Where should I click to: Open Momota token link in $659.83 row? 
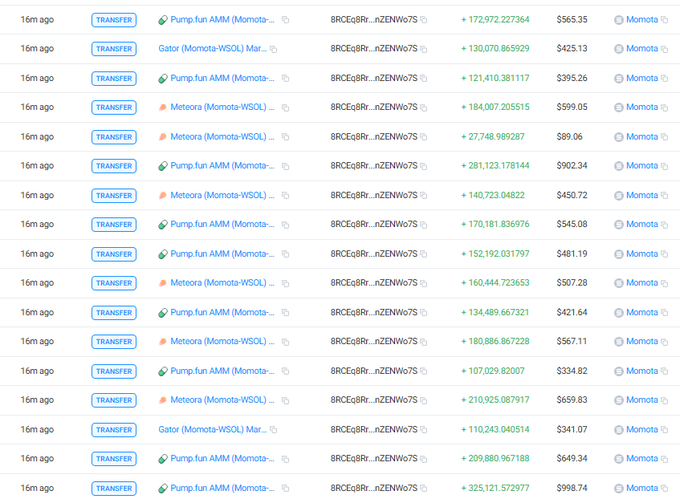click(642, 400)
